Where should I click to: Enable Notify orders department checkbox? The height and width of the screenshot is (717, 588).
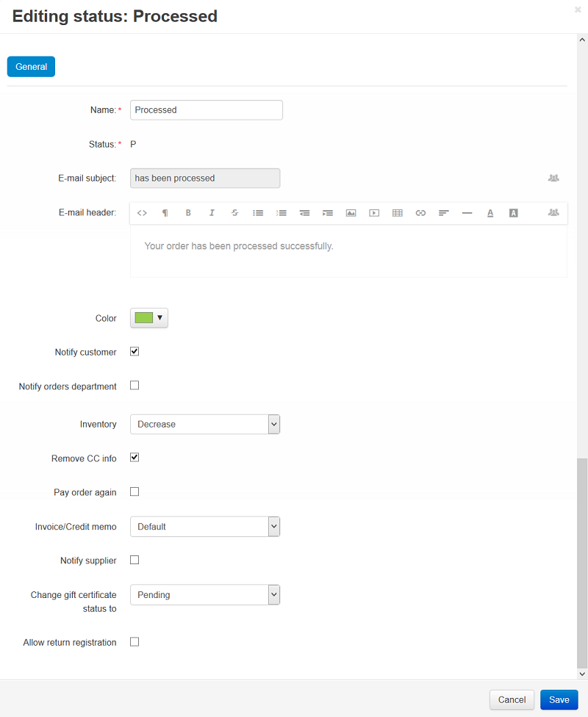[x=135, y=386]
